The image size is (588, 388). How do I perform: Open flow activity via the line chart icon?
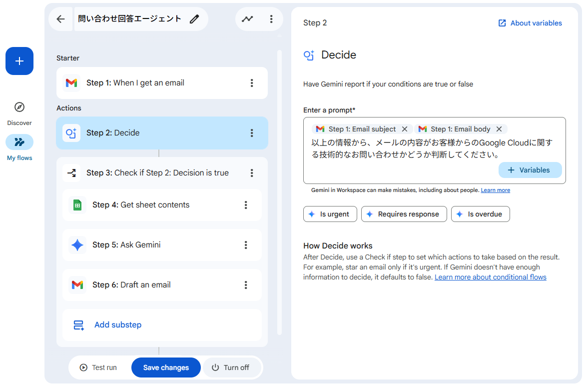coord(248,18)
